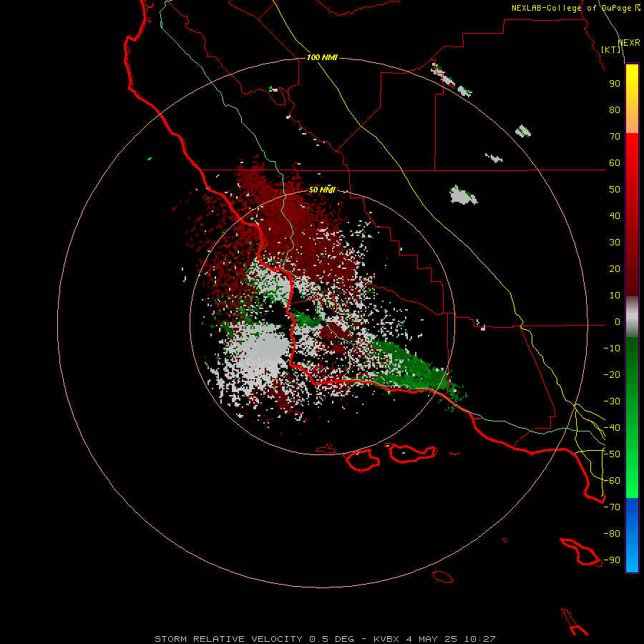Click the -70 value on velocity scale

612,507
